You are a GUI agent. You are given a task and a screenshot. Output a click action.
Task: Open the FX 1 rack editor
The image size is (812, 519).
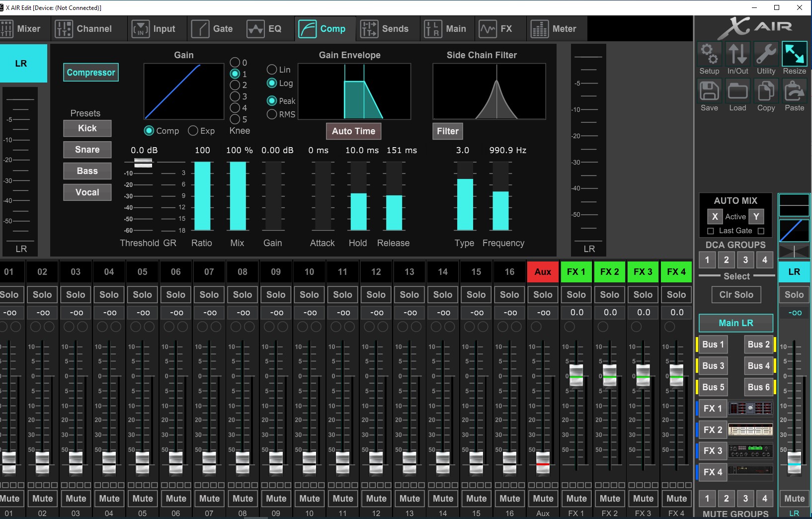(750, 408)
